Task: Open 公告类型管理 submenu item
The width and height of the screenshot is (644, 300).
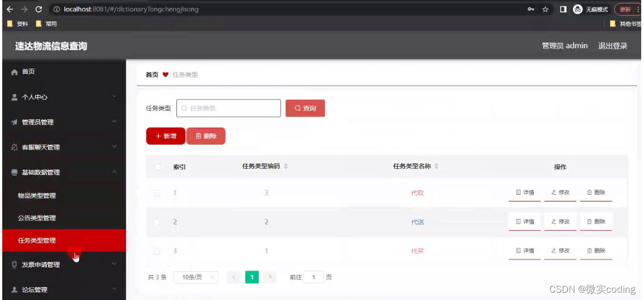Action: [x=37, y=218]
